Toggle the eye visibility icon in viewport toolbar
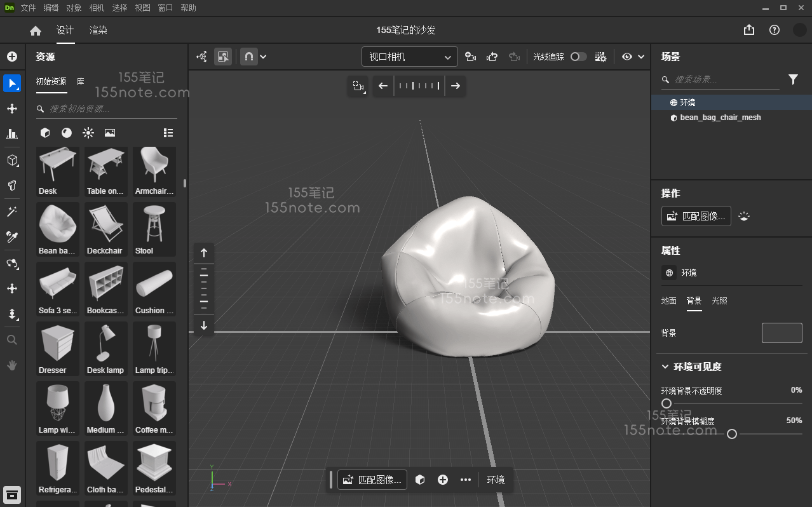Screen dimensions: 812x507 pos(627,57)
